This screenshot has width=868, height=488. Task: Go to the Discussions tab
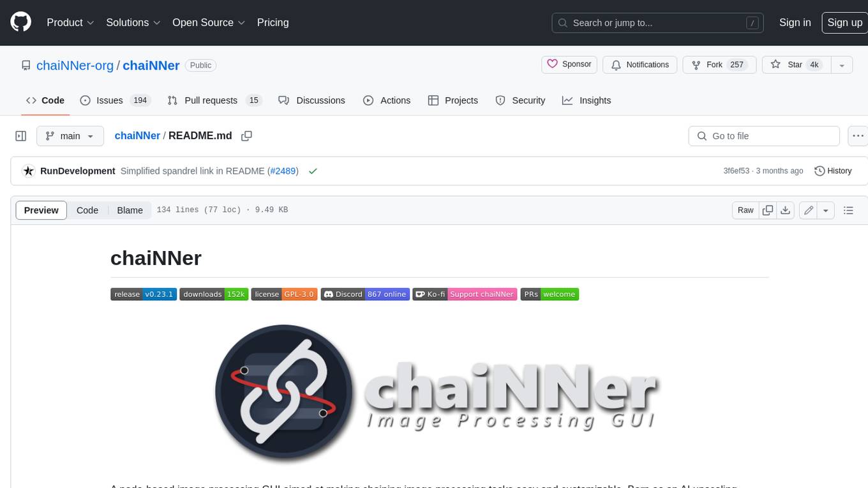[x=312, y=100]
